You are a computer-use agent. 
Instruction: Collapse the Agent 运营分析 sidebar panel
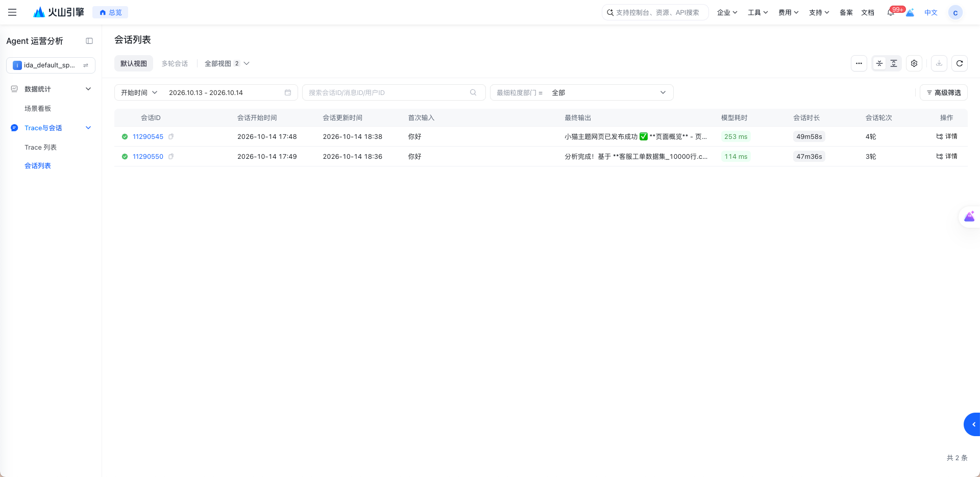89,41
